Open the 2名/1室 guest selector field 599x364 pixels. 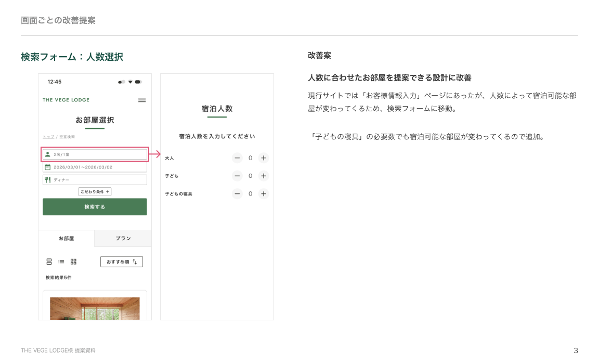(95, 154)
